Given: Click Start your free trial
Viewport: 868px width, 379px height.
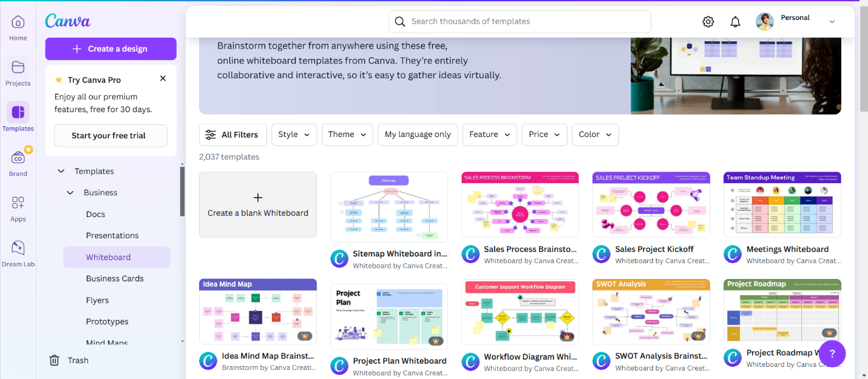Looking at the screenshot, I should click(110, 136).
